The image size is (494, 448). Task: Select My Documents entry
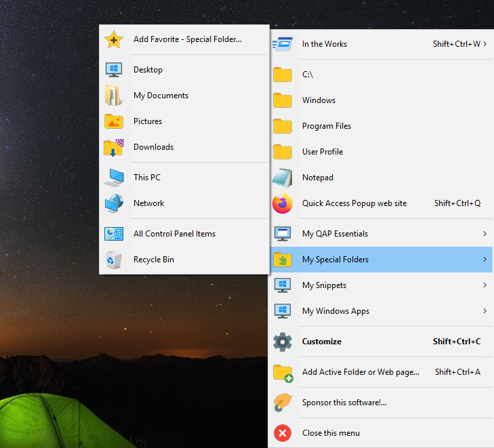tap(184, 96)
